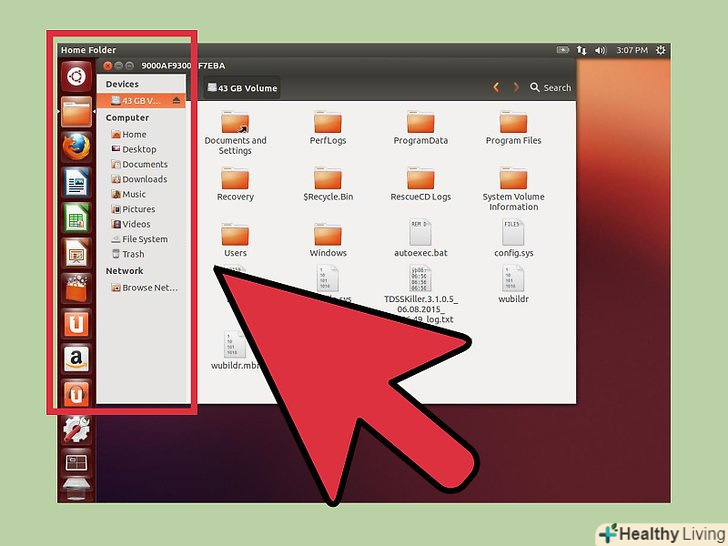Select the autoexec.bat file
This screenshot has width=728, height=546.
coord(421,238)
